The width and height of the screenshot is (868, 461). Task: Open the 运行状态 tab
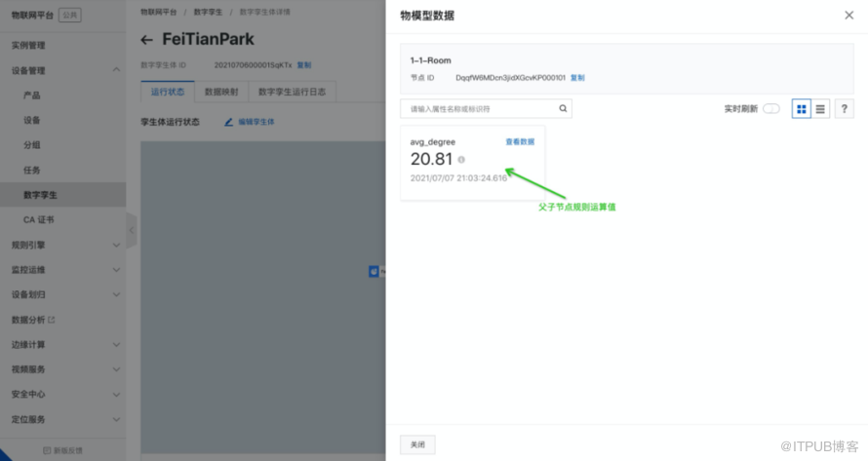pos(168,92)
